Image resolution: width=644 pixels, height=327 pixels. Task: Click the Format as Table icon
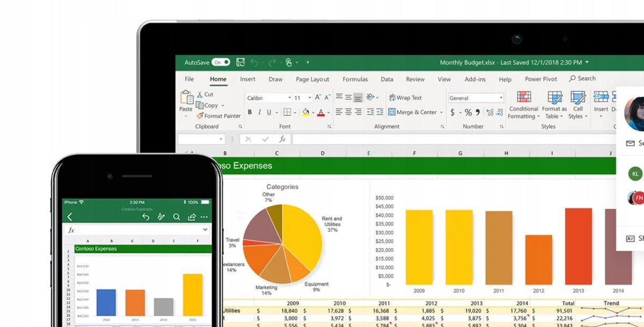point(554,98)
